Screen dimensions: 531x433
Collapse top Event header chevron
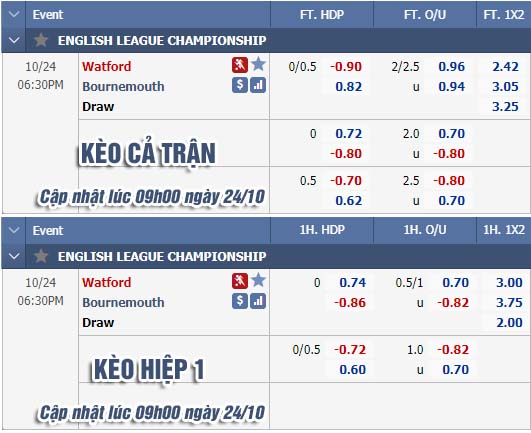(x=14, y=14)
